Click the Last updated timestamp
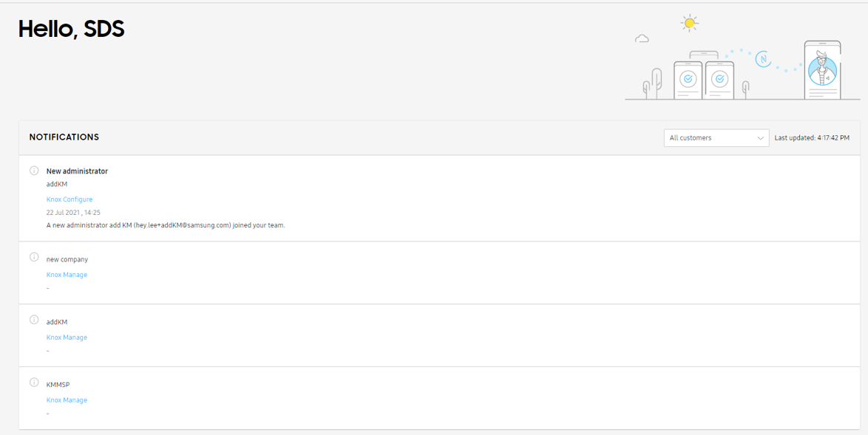Viewport: 868px width, 435px height. pos(811,138)
